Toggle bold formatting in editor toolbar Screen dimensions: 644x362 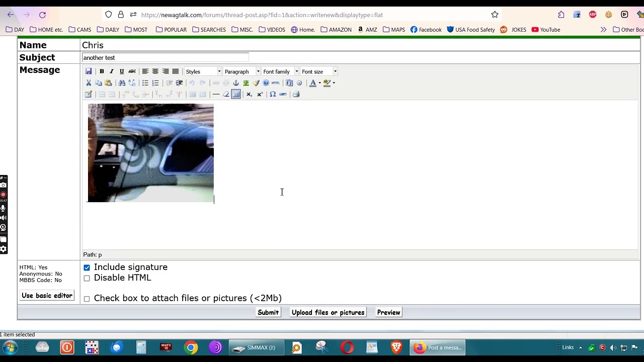coord(102,71)
